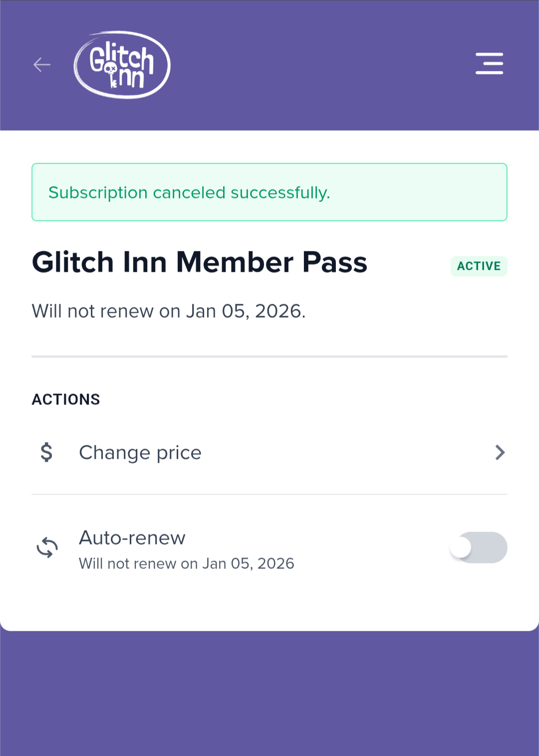
Task: Open the Change price action
Action: point(140,452)
